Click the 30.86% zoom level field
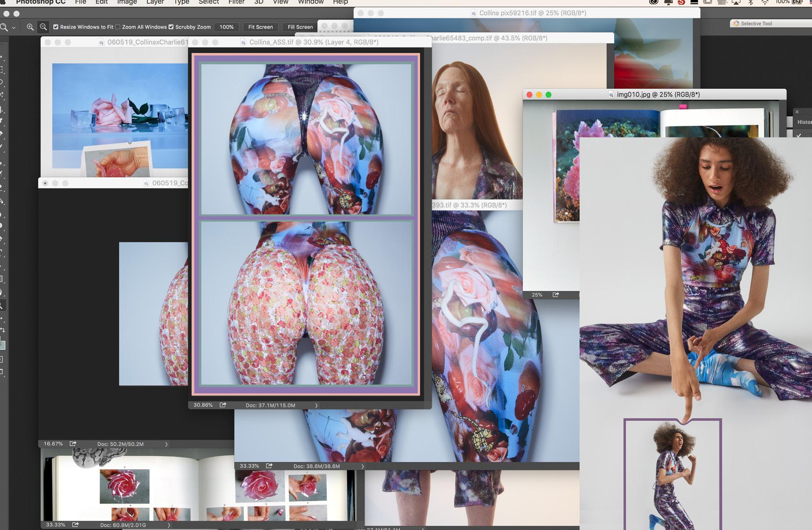 [203, 405]
